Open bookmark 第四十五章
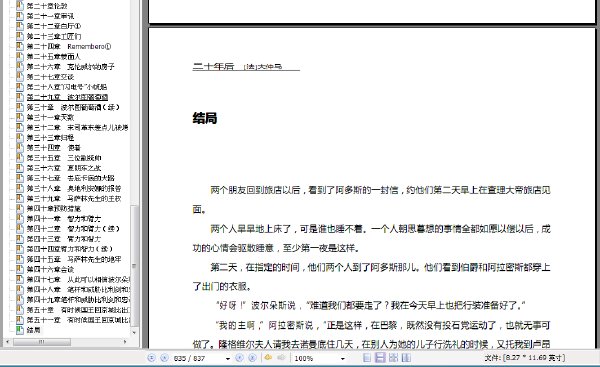600x367 pixels. point(74,259)
